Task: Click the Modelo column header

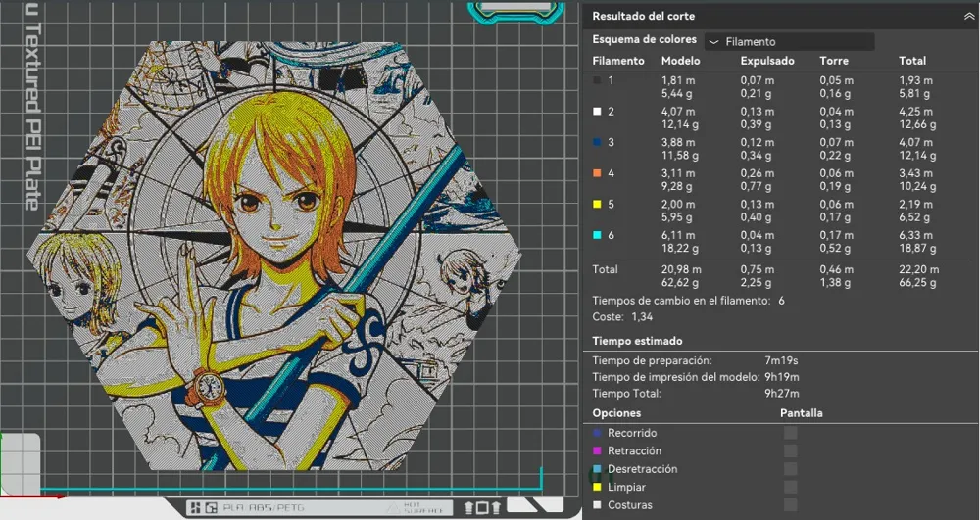Action: 681,61
